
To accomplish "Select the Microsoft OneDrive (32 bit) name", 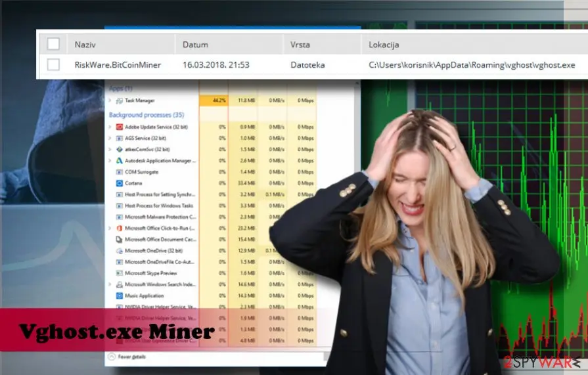I will [x=154, y=250].
